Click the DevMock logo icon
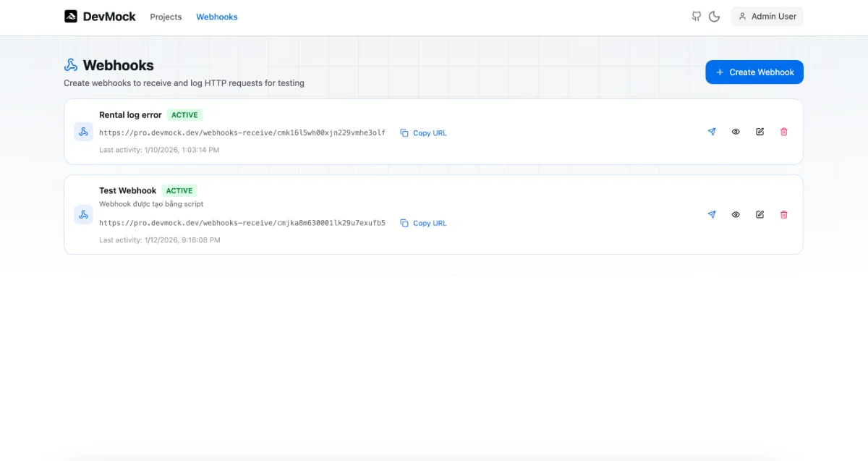 pyautogui.click(x=72, y=15)
